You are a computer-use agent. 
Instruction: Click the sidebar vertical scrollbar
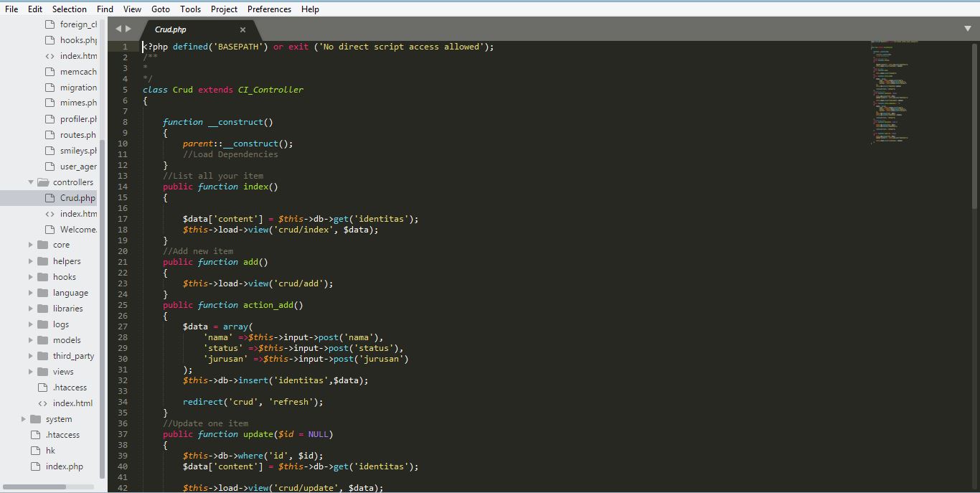tap(102, 309)
